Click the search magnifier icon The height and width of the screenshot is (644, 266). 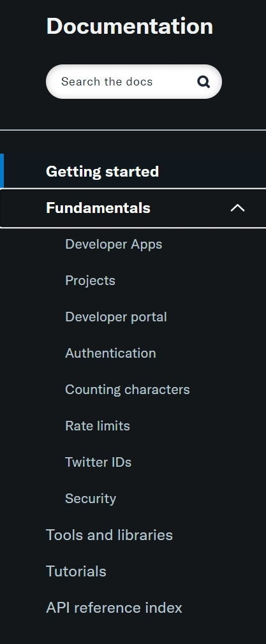203,82
